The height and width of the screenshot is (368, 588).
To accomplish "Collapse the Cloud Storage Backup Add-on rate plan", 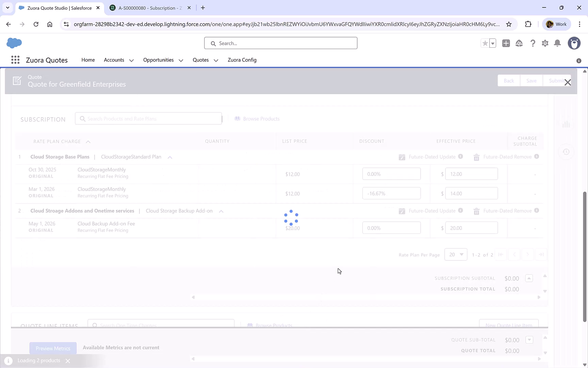I will pyautogui.click(x=221, y=211).
